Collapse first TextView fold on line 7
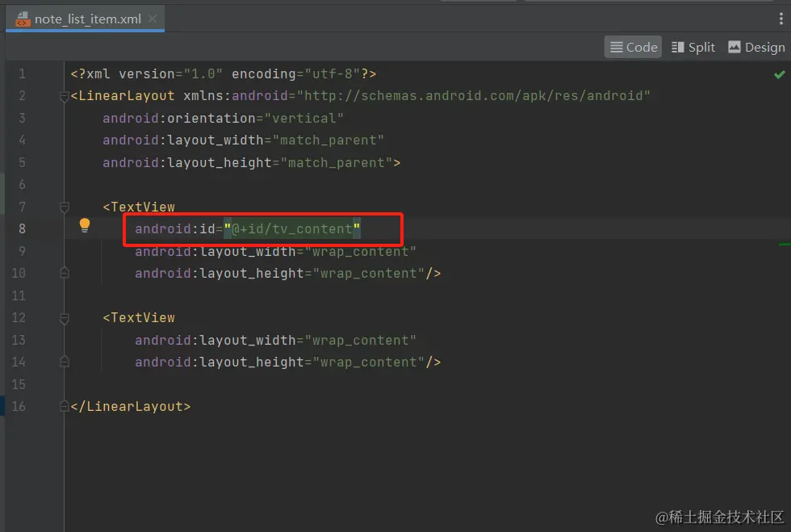 point(64,207)
